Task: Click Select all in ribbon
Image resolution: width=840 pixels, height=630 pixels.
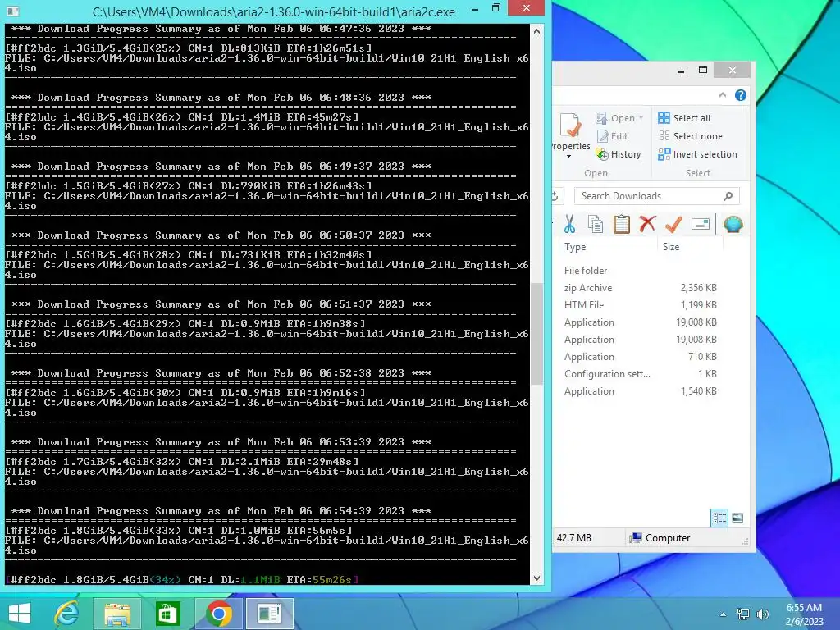Action: pos(684,118)
